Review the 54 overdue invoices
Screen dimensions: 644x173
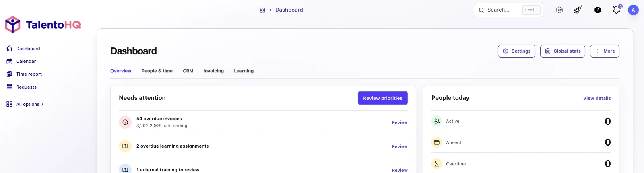click(x=400, y=122)
